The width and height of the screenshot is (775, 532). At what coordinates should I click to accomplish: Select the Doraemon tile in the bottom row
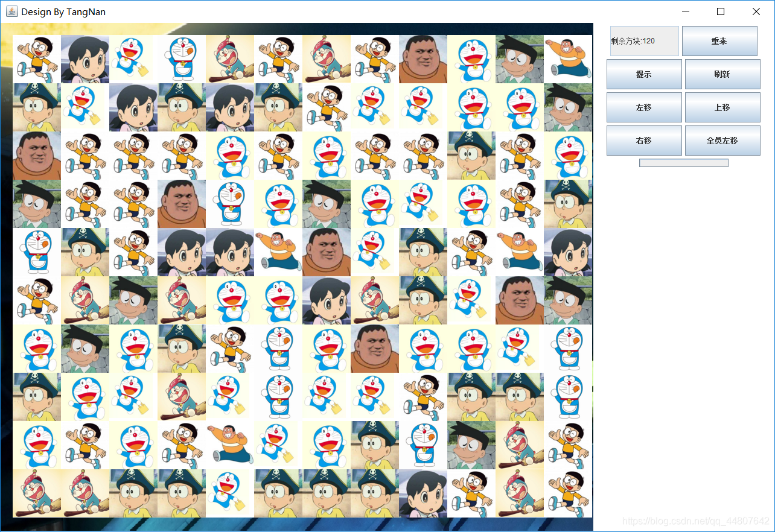(230, 493)
